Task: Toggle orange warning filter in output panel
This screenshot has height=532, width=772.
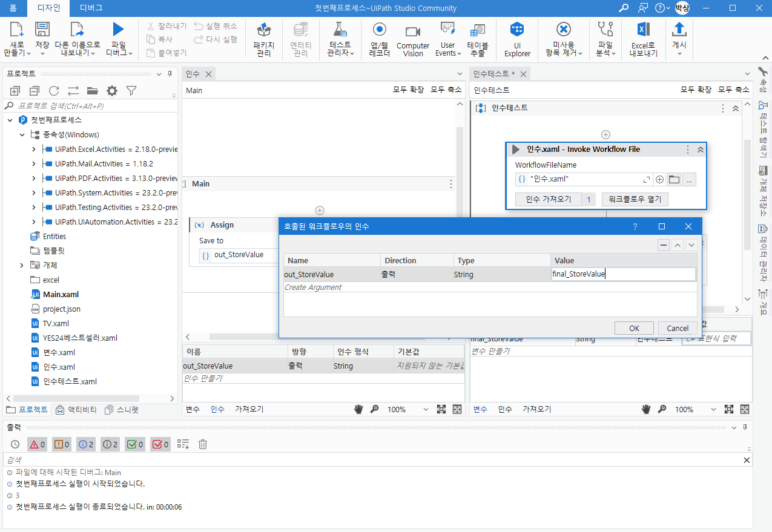Action: pos(61,444)
